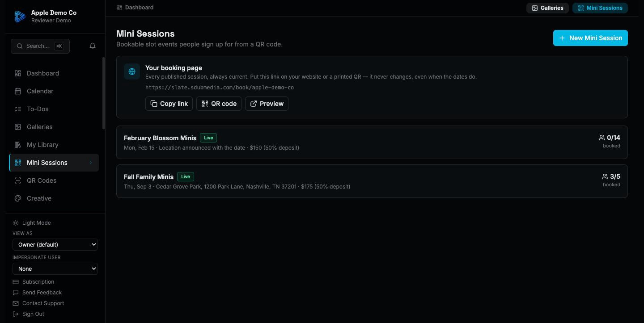Image resolution: width=644 pixels, height=323 pixels.
Task: Click the My Library books icon
Action: pyautogui.click(x=18, y=145)
